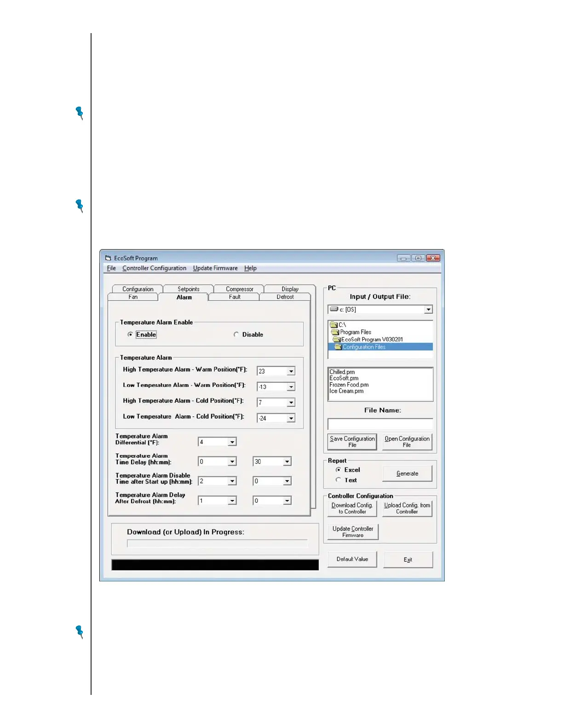
Task: Click the Download or Upload progress bar
Action: coord(217,544)
